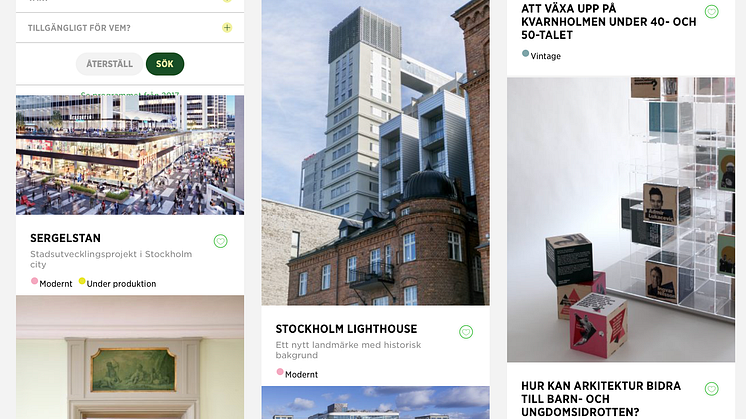
Task: Click heart icon beside barn- och ungdomsidrotten title
Action: 711,389
